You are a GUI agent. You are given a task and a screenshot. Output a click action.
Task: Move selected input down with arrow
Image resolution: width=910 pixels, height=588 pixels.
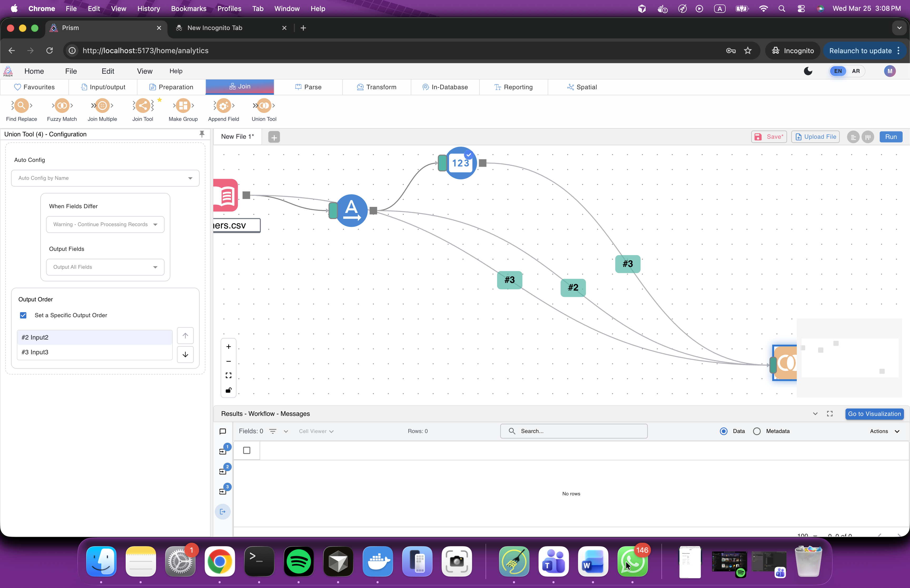185,354
